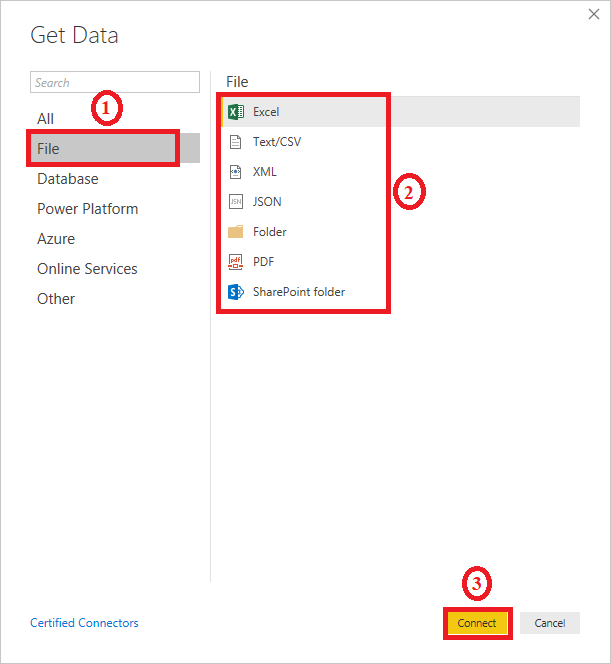Screen dimensions: 611x664
Task: Select the Folder label text
Action: [270, 232]
